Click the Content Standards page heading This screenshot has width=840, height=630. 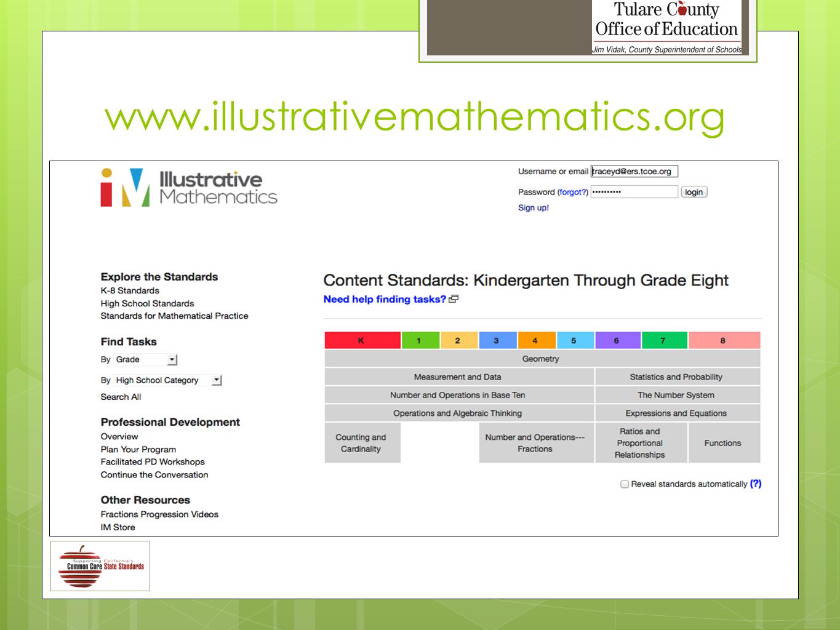(x=526, y=281)
